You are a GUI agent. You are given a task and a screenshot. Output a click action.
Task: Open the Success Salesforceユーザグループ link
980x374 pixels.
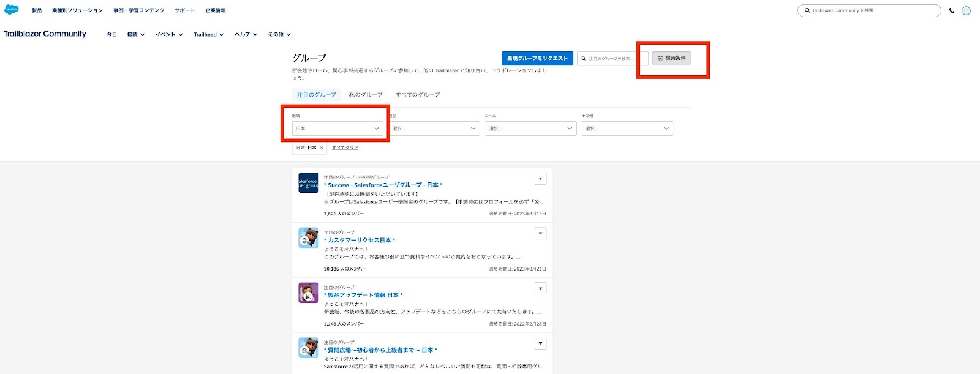383,185
